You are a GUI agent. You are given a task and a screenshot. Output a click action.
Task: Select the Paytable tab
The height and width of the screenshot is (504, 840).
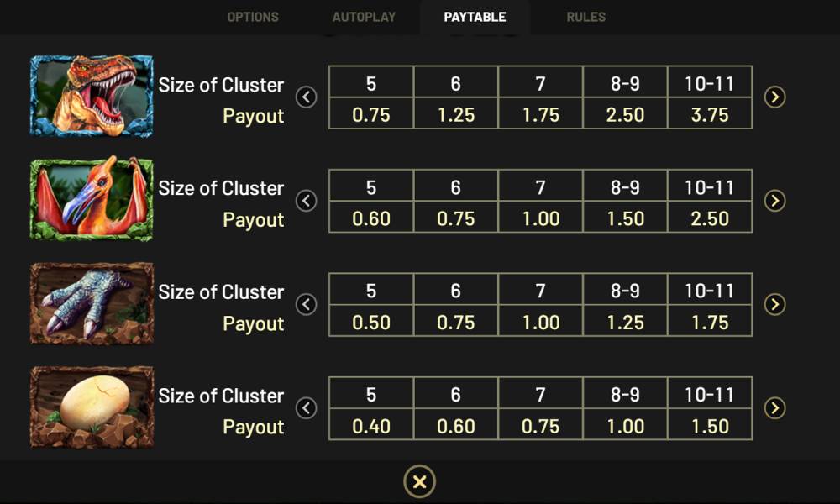click(x=475, y=17)
